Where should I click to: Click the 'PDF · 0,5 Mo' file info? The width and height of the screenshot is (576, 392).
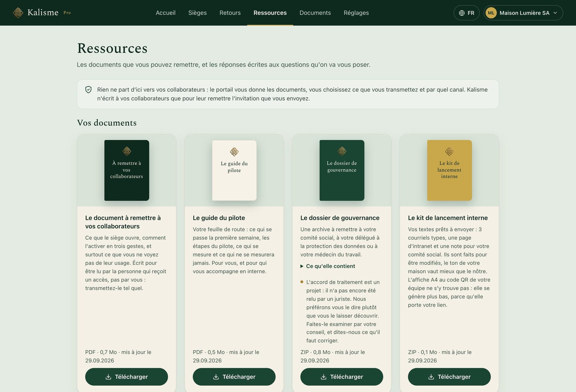[226, 356]
